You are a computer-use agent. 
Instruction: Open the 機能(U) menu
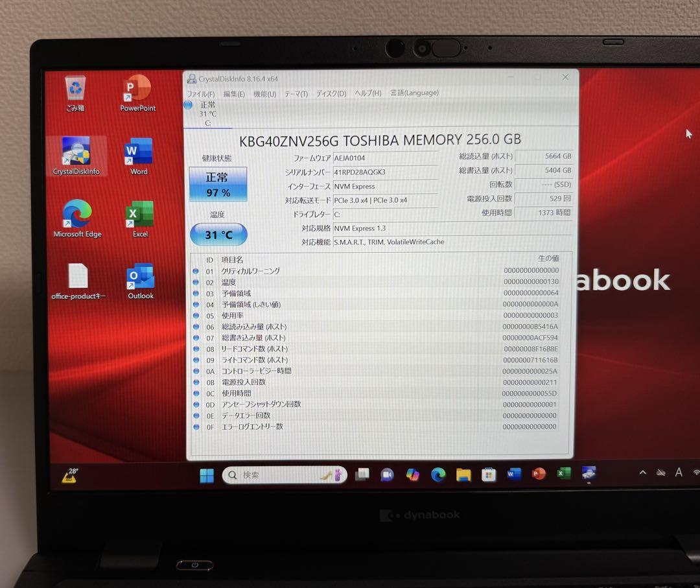coord(264,94)
